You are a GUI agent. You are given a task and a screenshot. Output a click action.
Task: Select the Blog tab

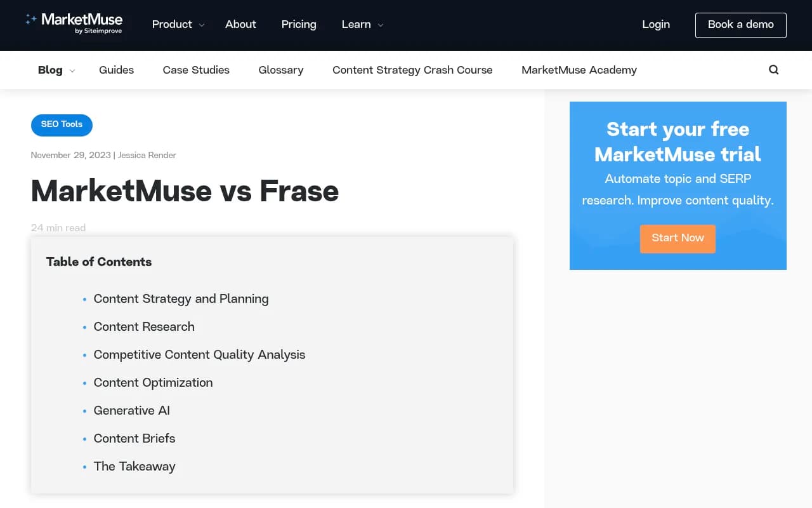pos(50,70)
